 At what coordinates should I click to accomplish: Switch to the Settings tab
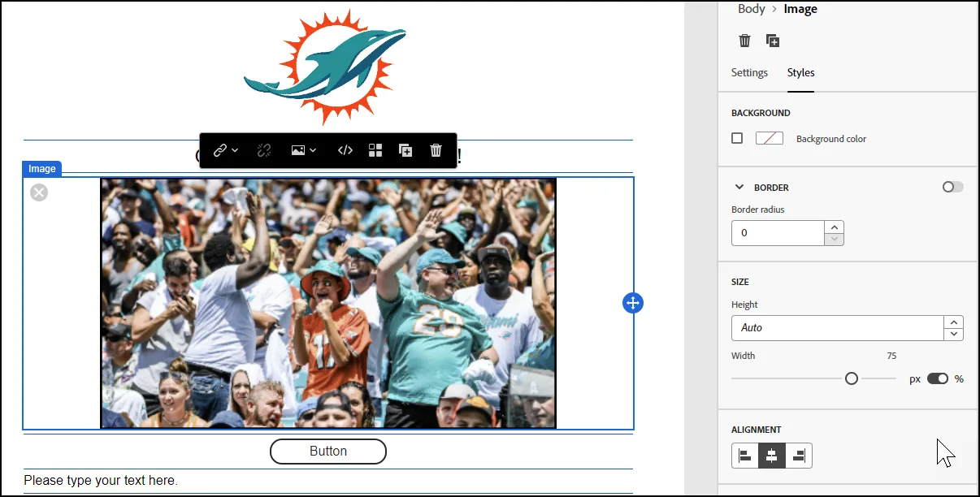(749, 72)
